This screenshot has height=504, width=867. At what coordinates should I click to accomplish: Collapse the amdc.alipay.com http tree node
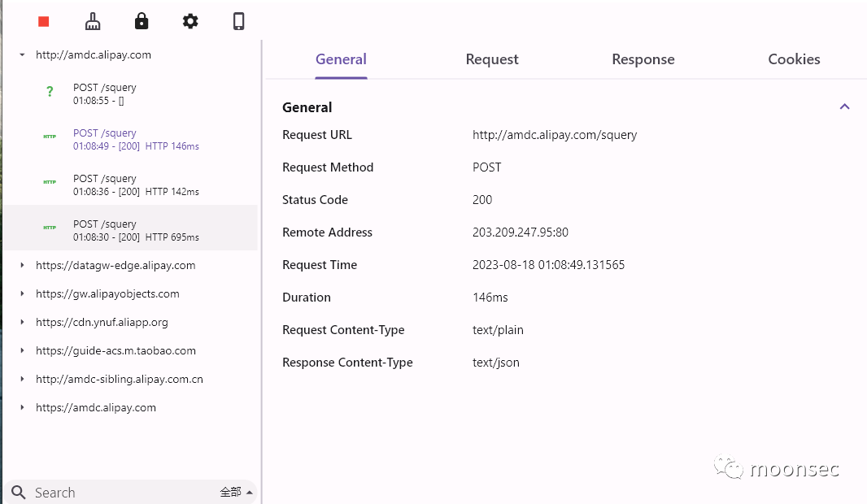(22, 55)
